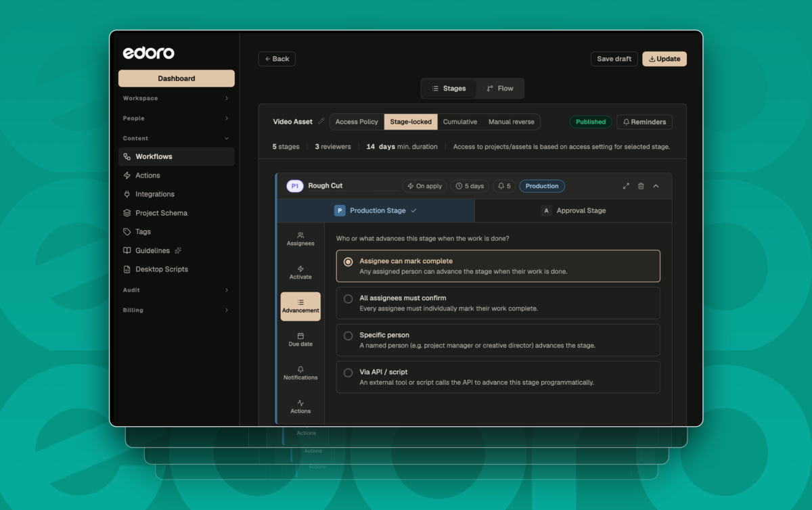812x510 pixels.
Task: Click the Tags icon in the sidebar
Action: (x=127, y=231)
